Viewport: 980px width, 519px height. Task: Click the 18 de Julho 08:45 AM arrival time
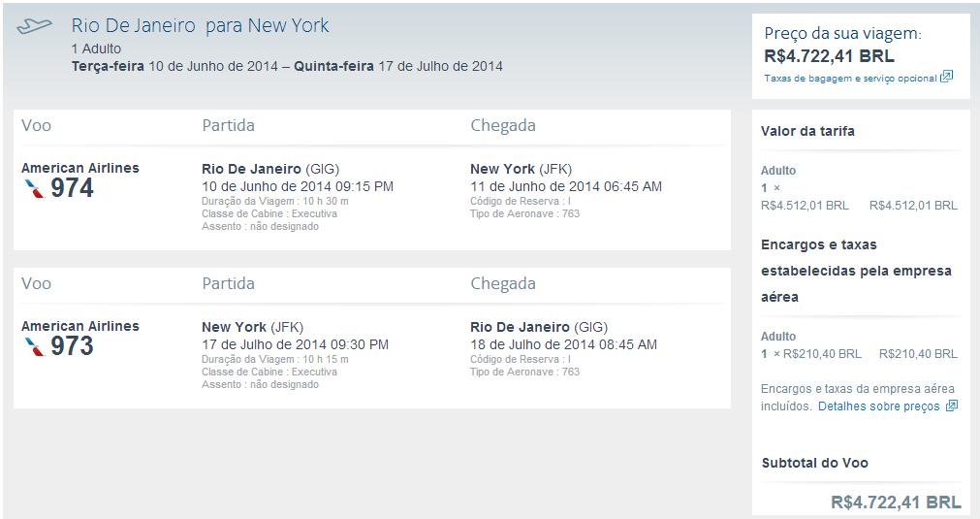[x=563, y=344]
